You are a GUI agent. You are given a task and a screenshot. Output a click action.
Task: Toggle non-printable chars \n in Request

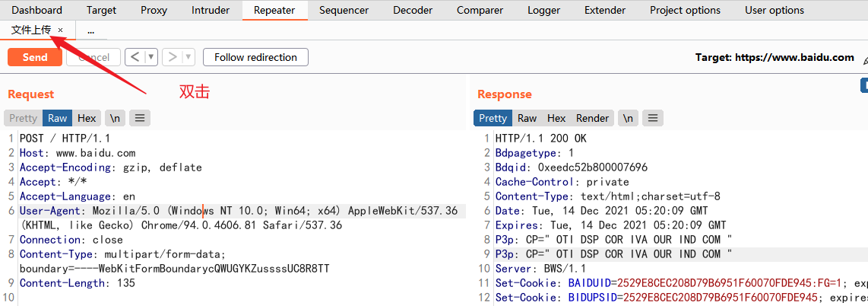coord(115,118)
